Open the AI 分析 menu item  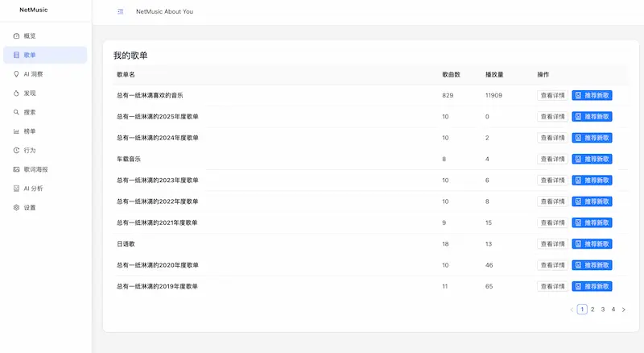pos(34,189)
